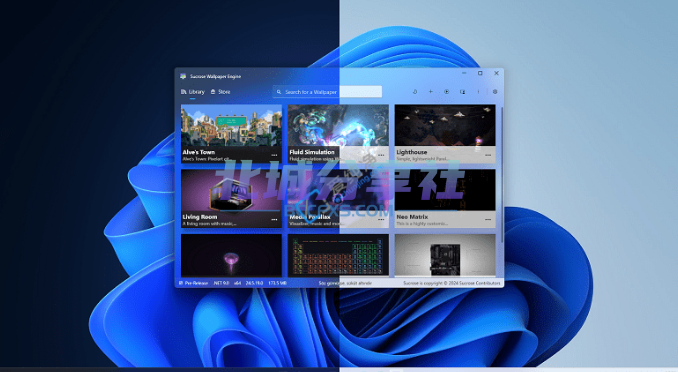Select the Fluid Simulation wallpaper thumbnail

click(338, 125)
